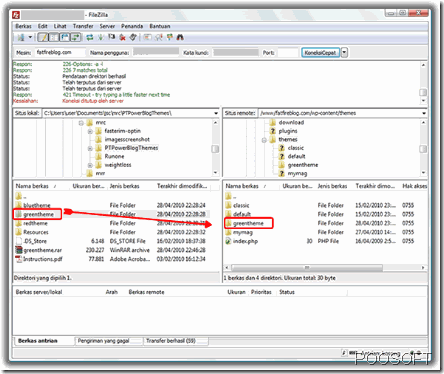Open the KoneksiCepat history dropdown

[x=344, y=53]
